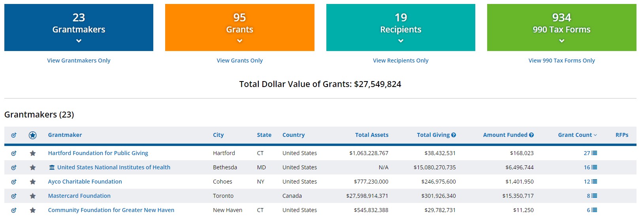The image size is (644, 216).
Task: Open the grant list icon for Hartford Foundation
Action: (x=594, y=153)
